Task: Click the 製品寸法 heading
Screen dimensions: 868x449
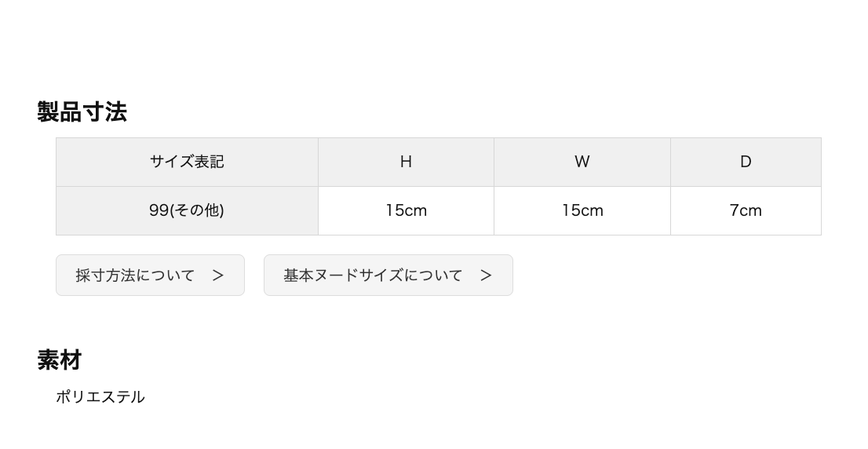Action: (82, 111)
